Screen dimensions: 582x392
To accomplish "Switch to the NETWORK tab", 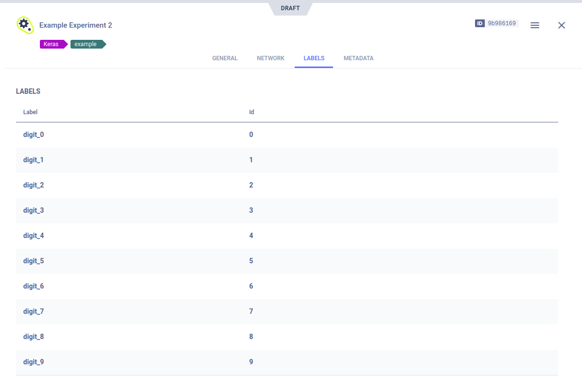I will click(x=271, y=58).
